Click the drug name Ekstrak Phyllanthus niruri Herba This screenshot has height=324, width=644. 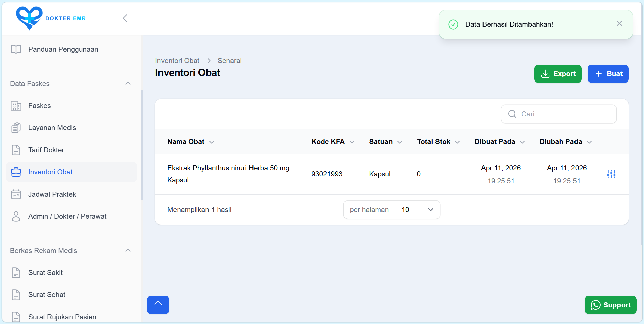(x=228, y=174)
